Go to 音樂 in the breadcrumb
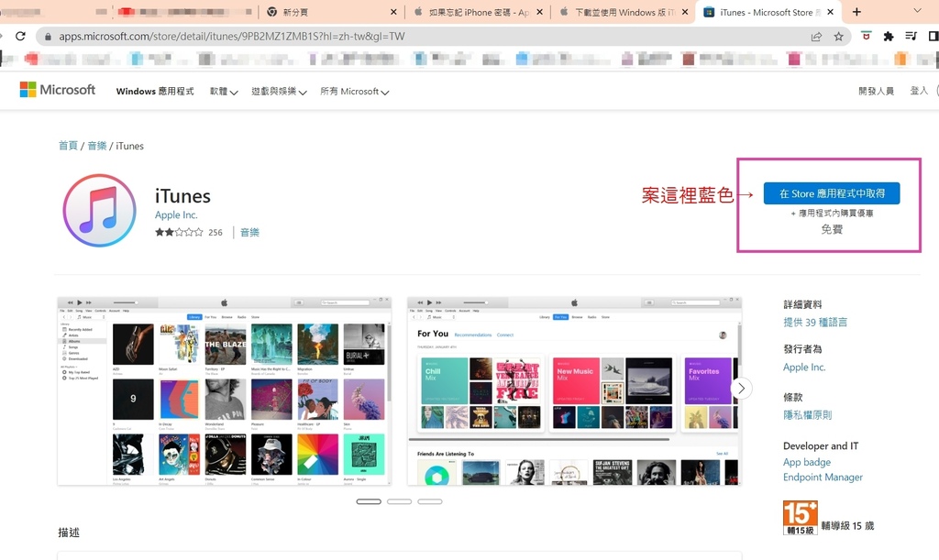Viewport: 939px width, 560px height. click(x=97, y=146)
